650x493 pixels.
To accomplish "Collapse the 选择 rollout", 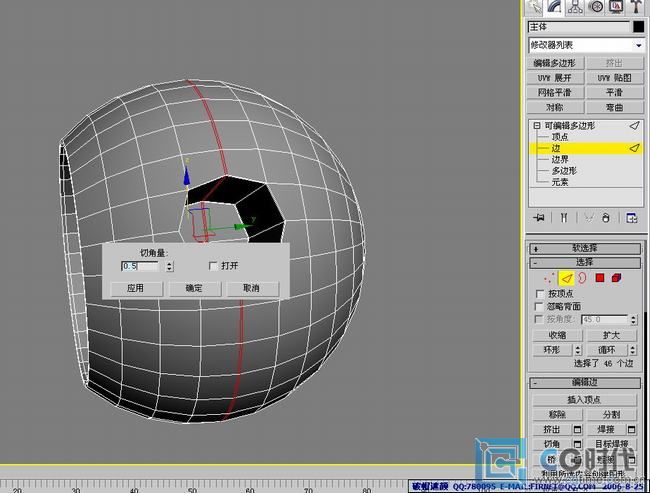I will 585,262.
